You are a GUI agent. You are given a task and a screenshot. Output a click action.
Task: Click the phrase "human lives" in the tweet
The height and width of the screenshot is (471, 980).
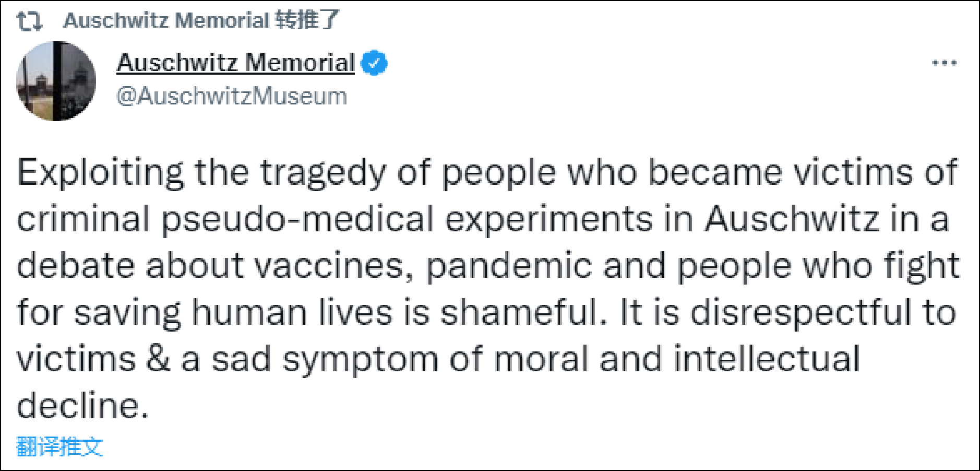(x=292, y=312)
